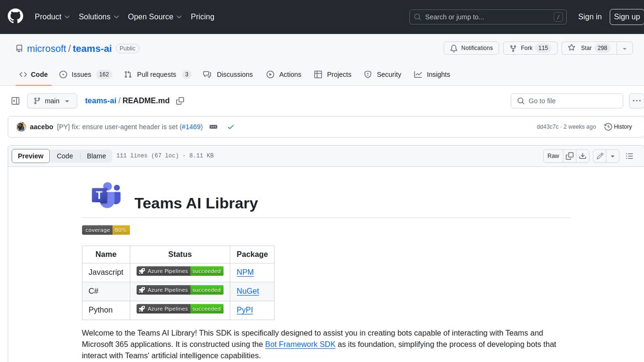Viewport: 644px width, 362px height.
Task: Expand the Open Source menu
Action: (155, 17)
